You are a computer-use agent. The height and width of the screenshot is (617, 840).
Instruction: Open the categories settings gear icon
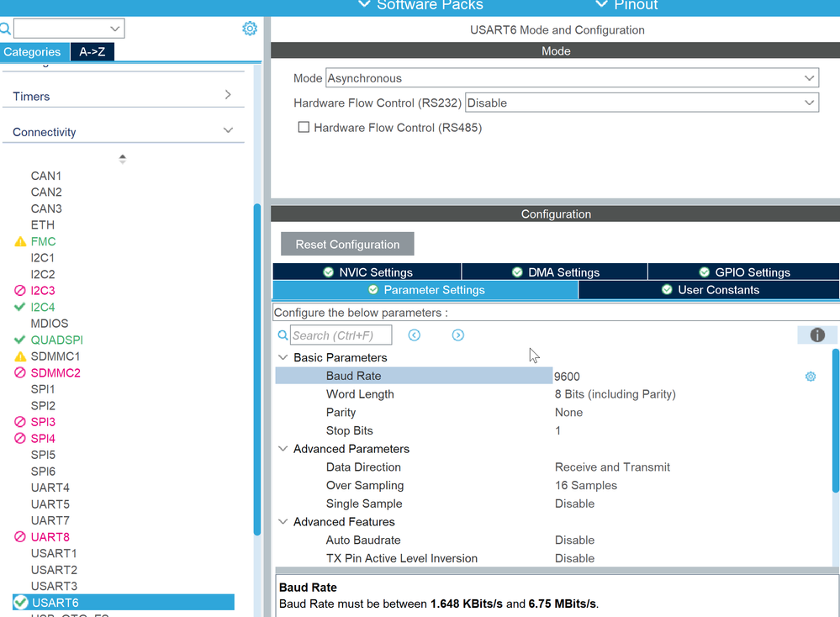pos(250,29)
